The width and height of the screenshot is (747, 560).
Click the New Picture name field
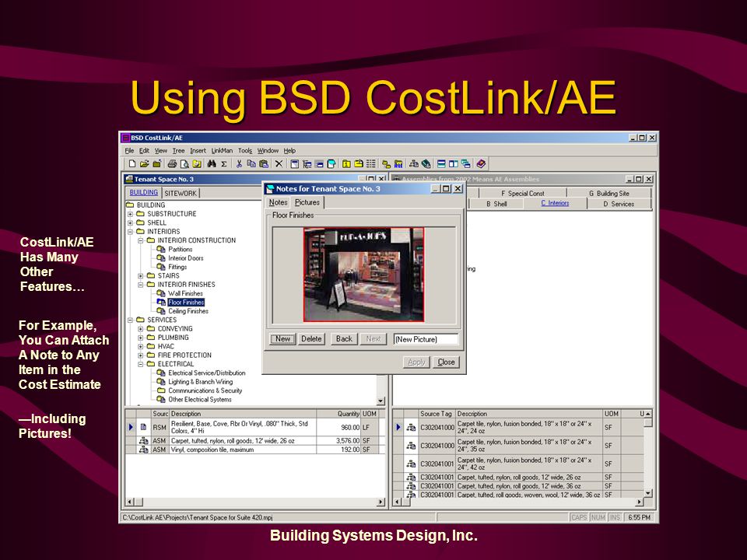pos(426,339)
